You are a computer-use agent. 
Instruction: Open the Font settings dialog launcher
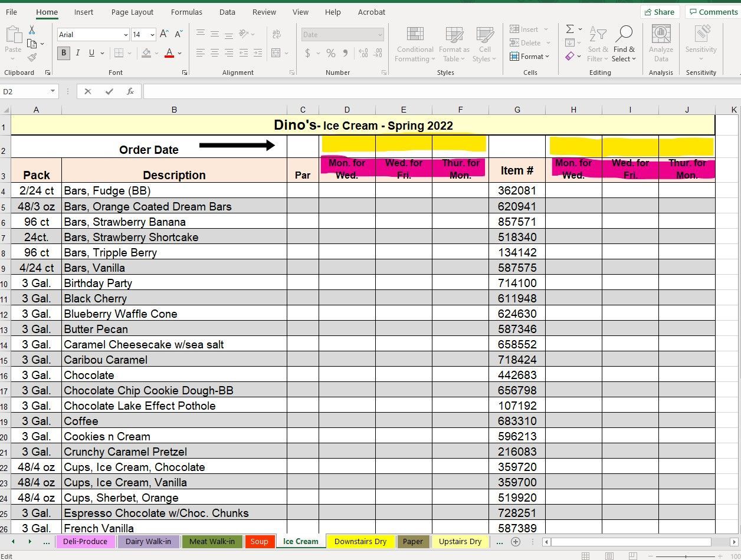pos(185,73)
